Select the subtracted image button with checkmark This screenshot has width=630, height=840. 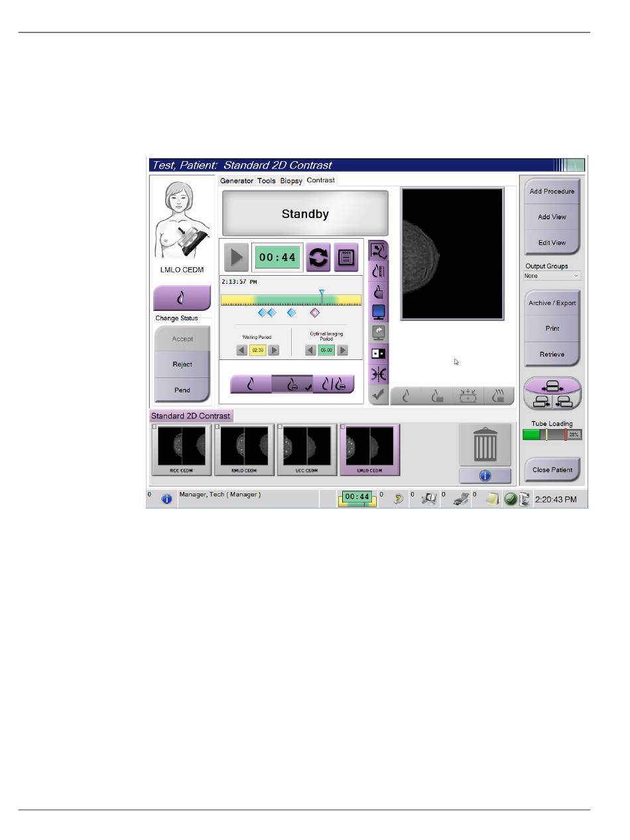click(x=292, y=384)
